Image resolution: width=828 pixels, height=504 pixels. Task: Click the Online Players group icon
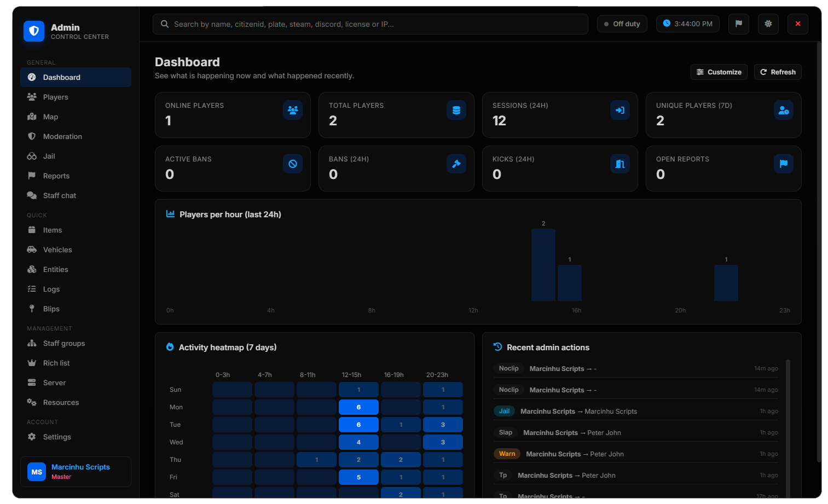(x=293, y=110)
